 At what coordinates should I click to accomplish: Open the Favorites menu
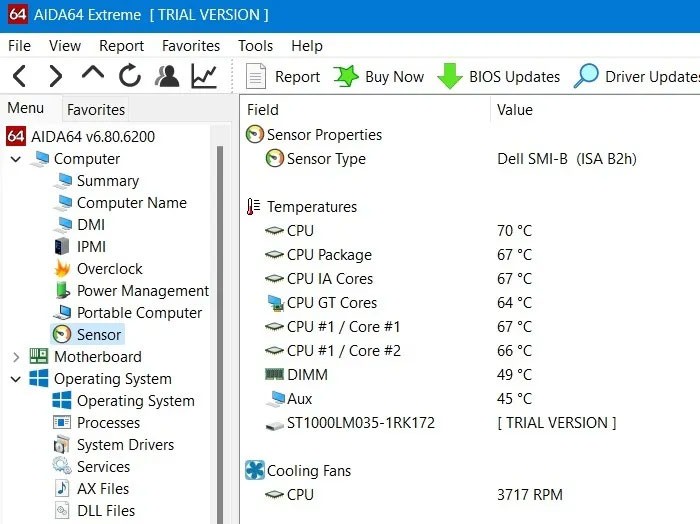[x=190, y=46]
